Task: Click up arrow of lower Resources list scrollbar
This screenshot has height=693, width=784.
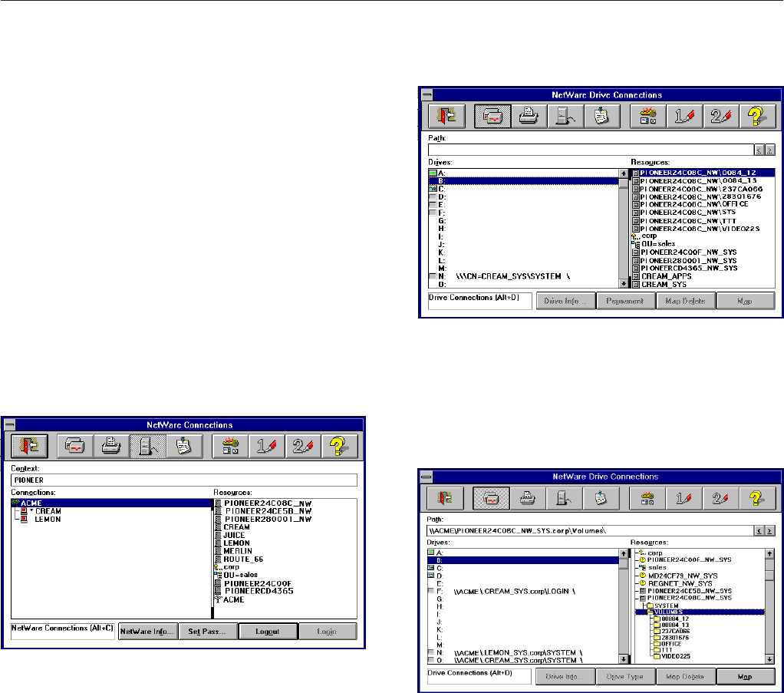Action: coord(769,553)
